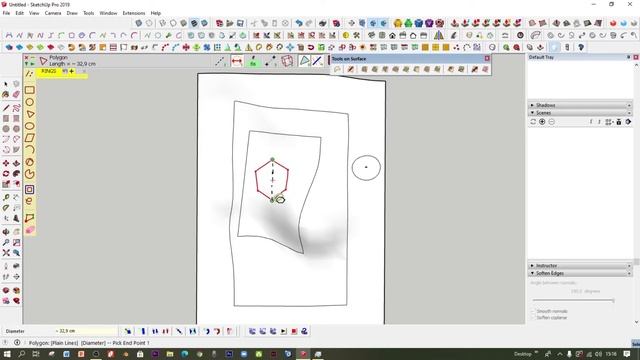Enable Smooth normals checkbox

(533, 311)
